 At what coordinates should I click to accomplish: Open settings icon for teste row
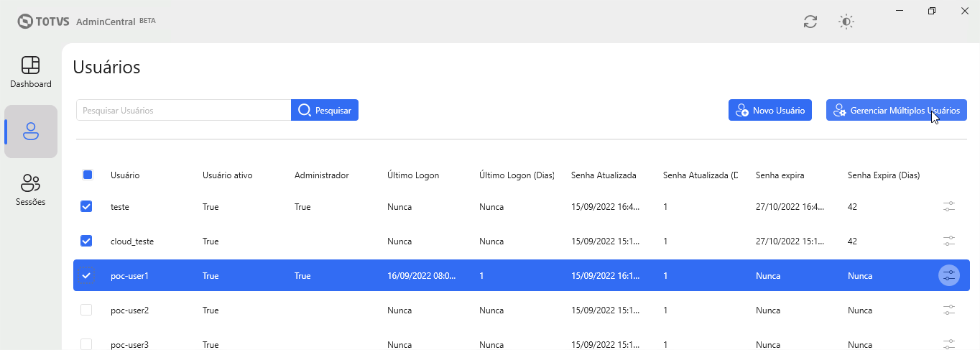[x=949, y=206]
